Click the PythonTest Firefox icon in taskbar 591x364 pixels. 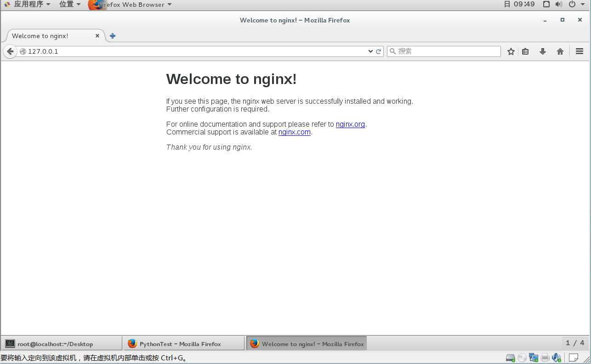coord(132,343)
